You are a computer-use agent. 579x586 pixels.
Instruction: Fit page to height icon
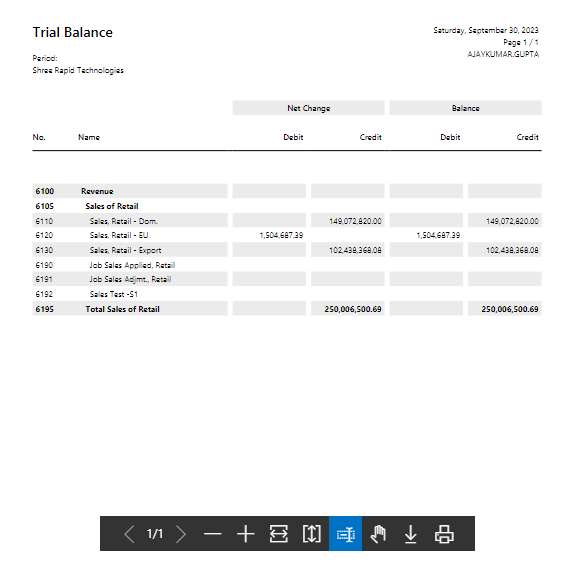point(312,534)
